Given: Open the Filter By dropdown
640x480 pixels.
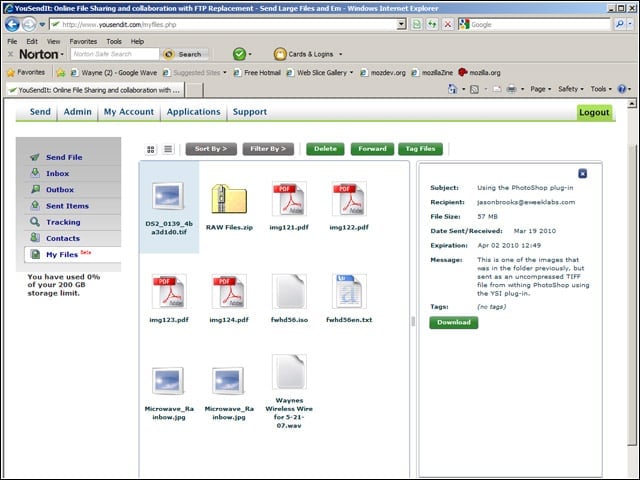Looking at the screenshot, I should (268, 149).
